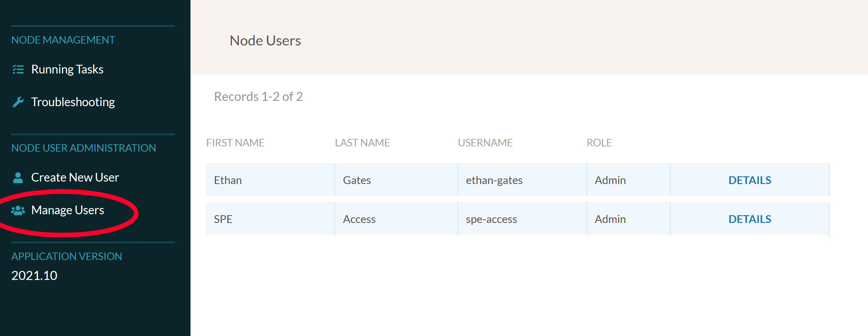Click the NODE MANAGEMENT section label

click(x=63, y=40)
